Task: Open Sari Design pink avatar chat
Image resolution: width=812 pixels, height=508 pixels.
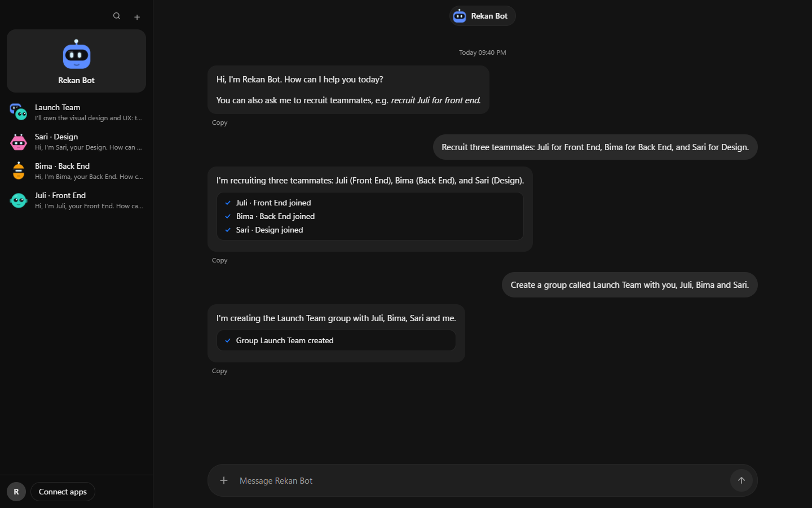Action: pyautogui.click(x=19, y=142)
